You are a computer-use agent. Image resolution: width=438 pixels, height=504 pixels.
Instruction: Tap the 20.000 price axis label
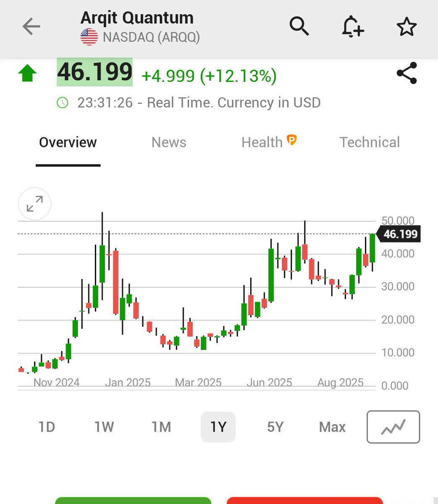coord(398,320)
